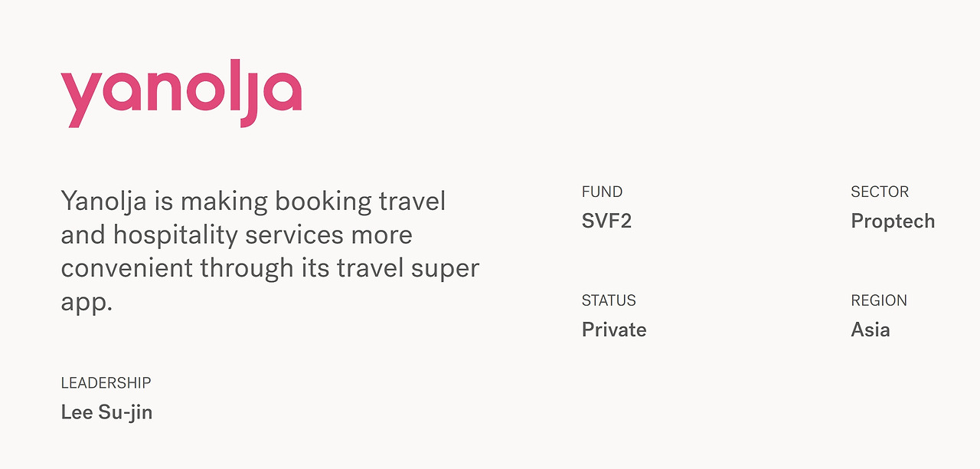980x469 pixels.
Task: Open Lee Su-jin leadership name
Action: [106, 413]
